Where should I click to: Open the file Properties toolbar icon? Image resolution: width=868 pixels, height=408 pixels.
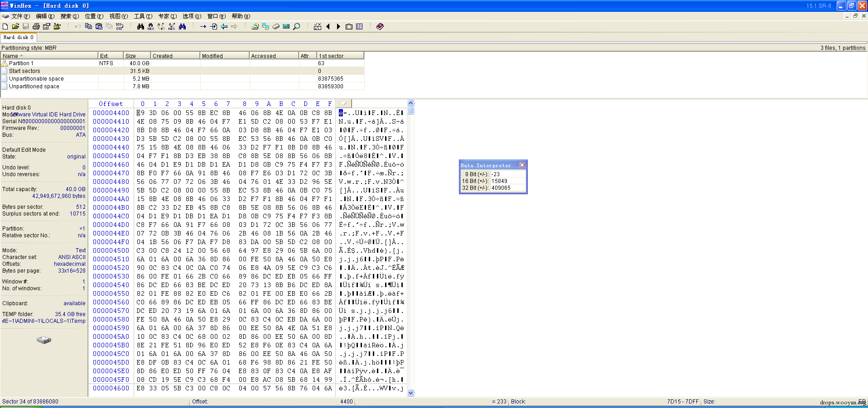(x=47, y=27)
